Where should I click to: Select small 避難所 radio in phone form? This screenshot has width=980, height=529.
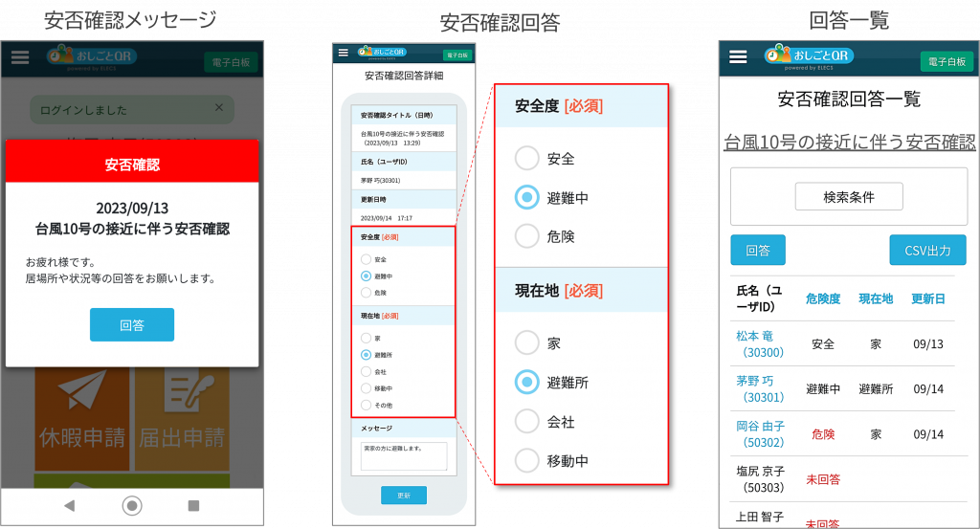tap(367, 355)
